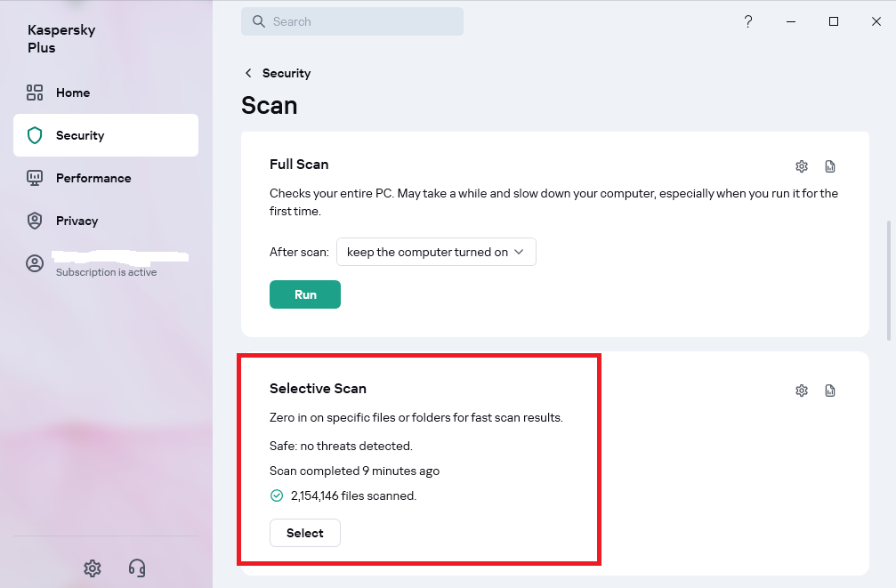Click the Security shield icon in sidebar

point(35,135)
